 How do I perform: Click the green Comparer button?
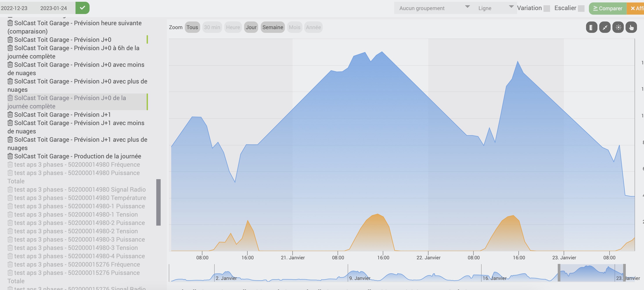pos(608,9)
